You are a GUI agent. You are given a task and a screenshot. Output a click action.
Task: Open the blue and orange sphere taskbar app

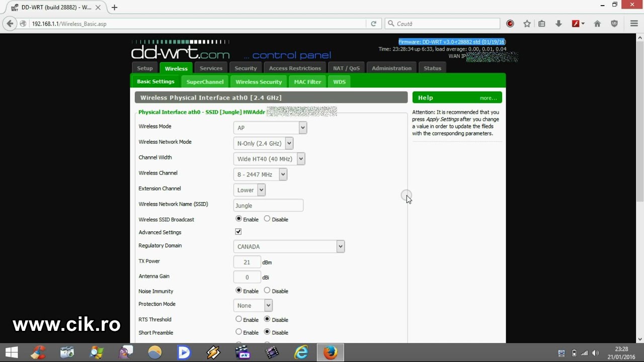click(x=155, y=352)
